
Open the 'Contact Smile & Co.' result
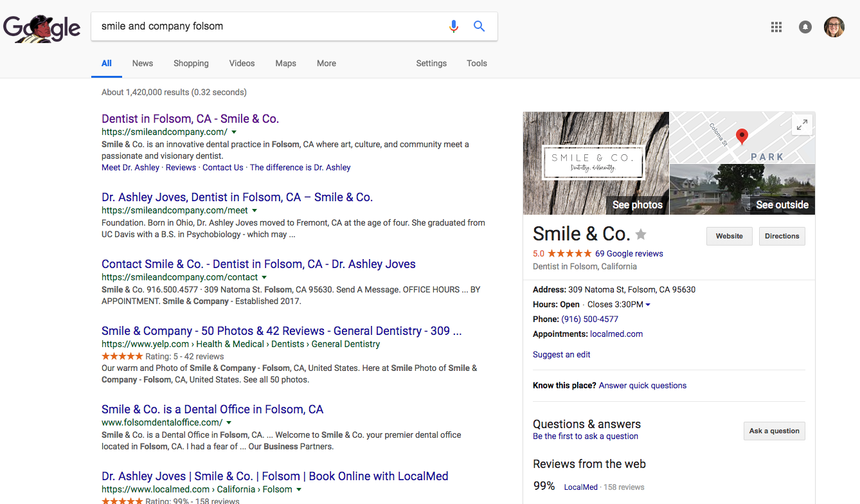pos(258,264)
